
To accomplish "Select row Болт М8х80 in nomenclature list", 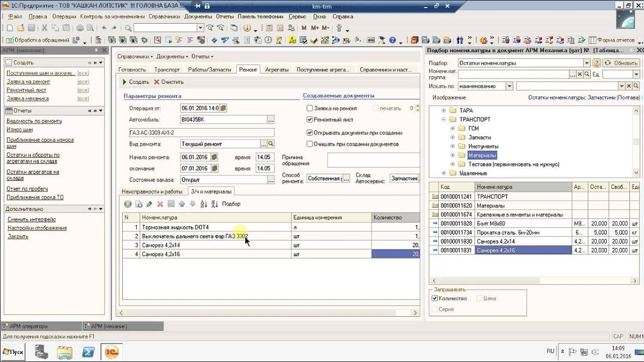I will [x=533, y=223].
